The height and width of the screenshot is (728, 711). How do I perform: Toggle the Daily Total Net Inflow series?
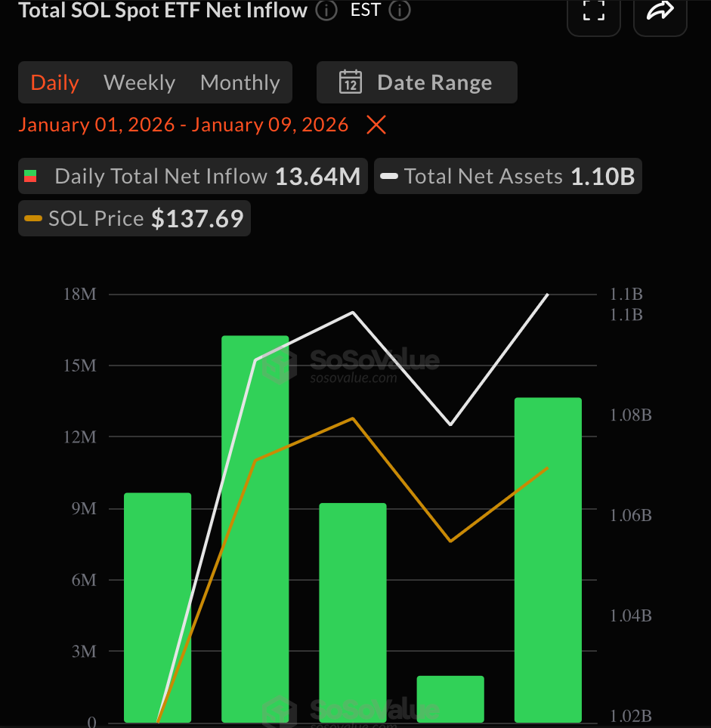tap(193, 176)
